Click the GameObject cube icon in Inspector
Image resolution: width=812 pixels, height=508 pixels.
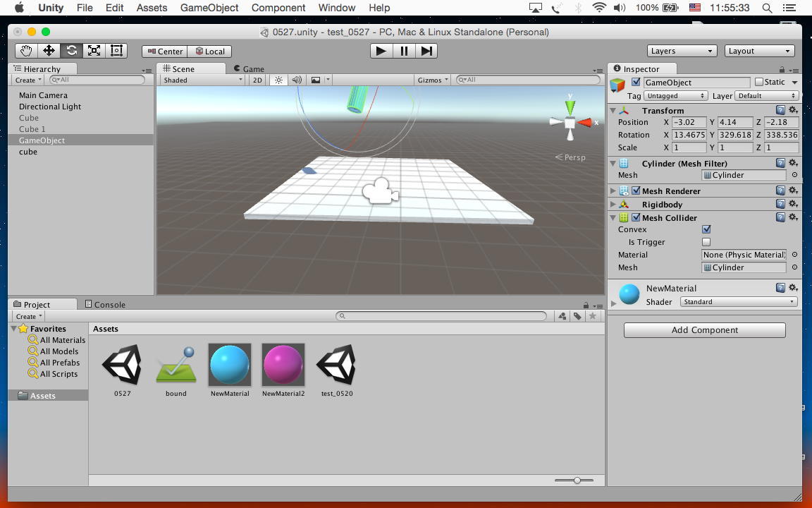pyautogui.click(x=617, y=85)
